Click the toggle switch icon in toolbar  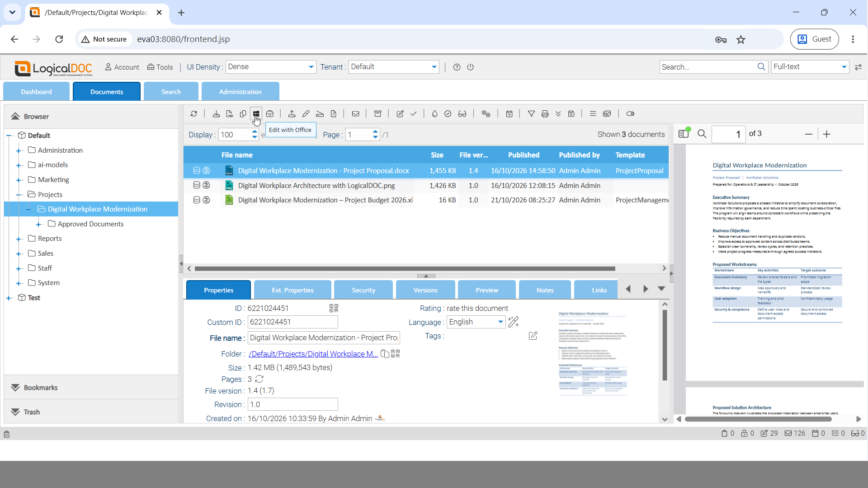click(x=630, y=114)
